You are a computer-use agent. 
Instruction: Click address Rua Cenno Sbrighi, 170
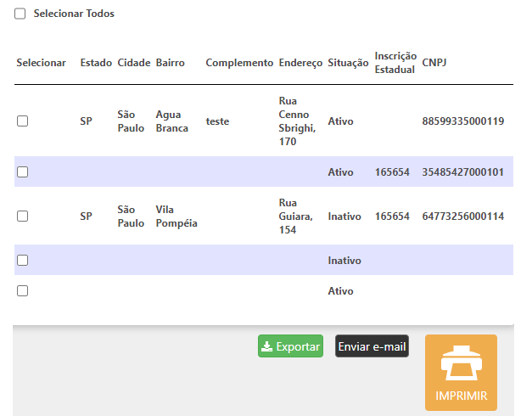pos(297,121)
